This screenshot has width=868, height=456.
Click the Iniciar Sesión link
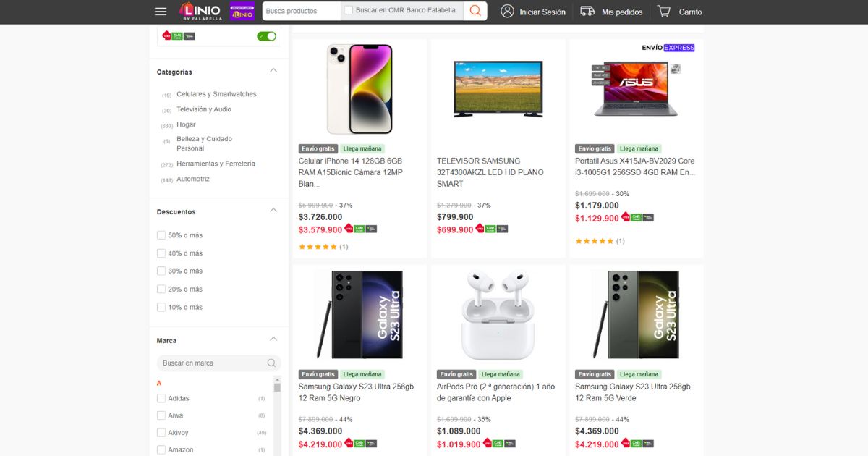coord(542,12)
